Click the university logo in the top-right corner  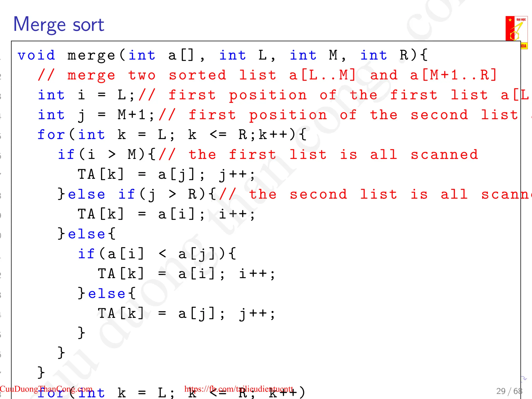[516, 32]
